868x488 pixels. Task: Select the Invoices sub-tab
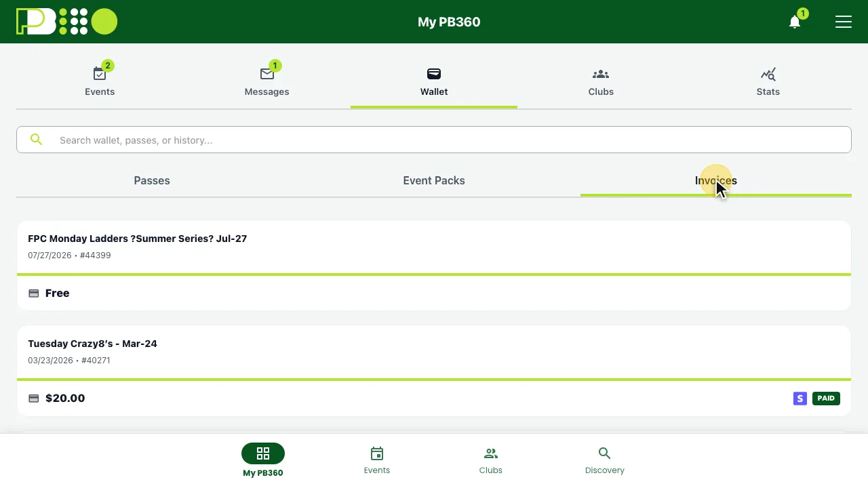click(x=716, y=180)
